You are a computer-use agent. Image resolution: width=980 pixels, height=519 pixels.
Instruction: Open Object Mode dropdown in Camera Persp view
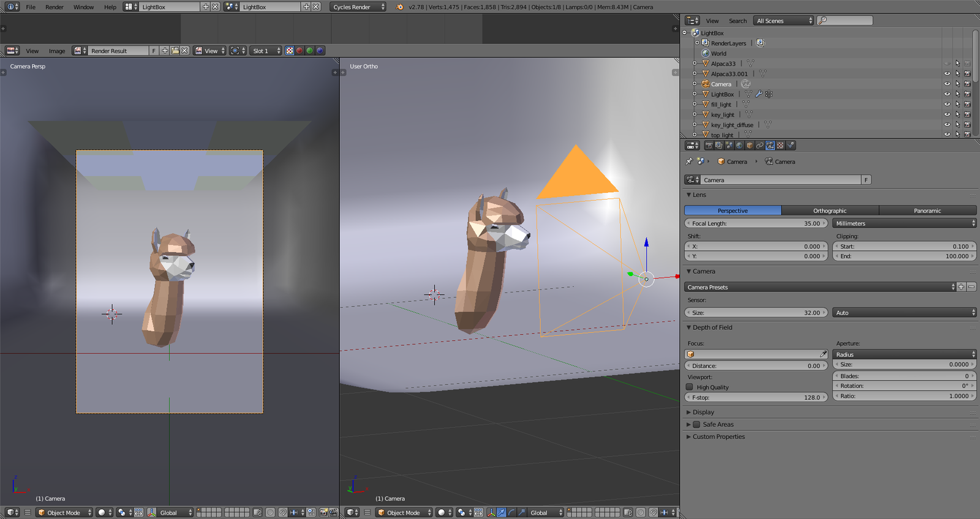pyautogui.click(x=64, y=512)
